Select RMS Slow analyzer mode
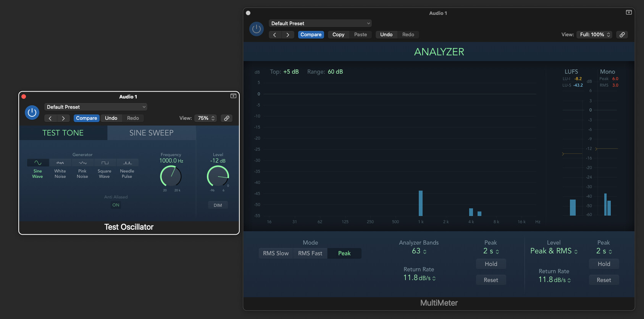This screenshot has height=319, width=644. 276,253
